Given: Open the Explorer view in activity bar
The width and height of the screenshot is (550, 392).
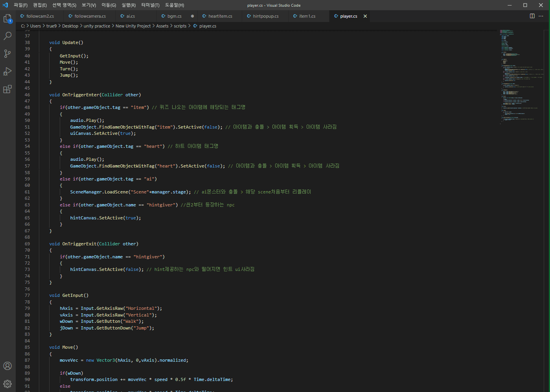Looking at the screenshot, I should tap(7, 18).
